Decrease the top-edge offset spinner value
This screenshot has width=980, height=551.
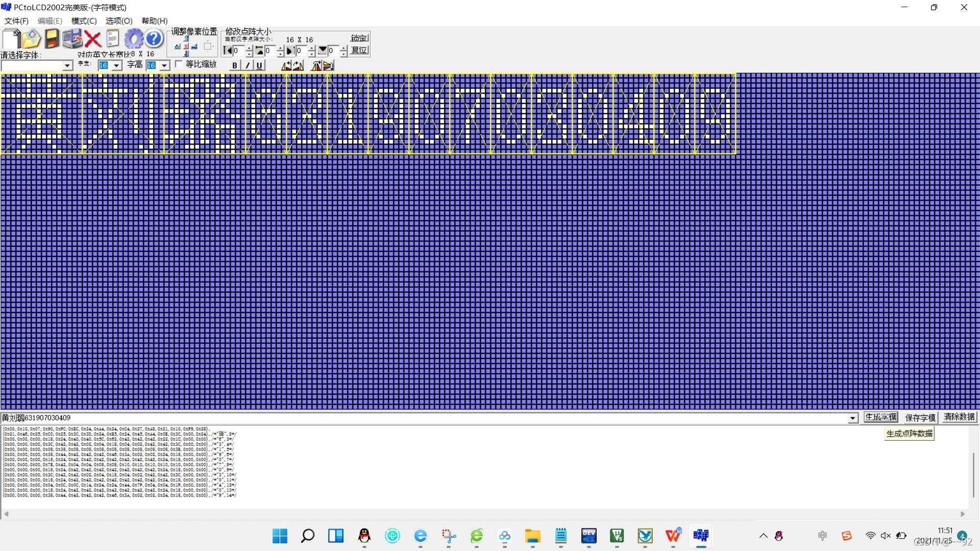click(280, 54)
